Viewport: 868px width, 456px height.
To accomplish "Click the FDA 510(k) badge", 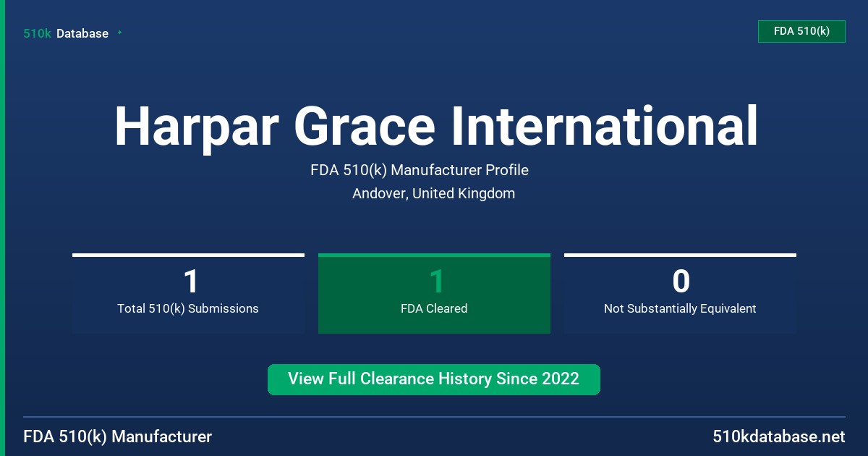I will pyautogui.click(x=801, y=31).
